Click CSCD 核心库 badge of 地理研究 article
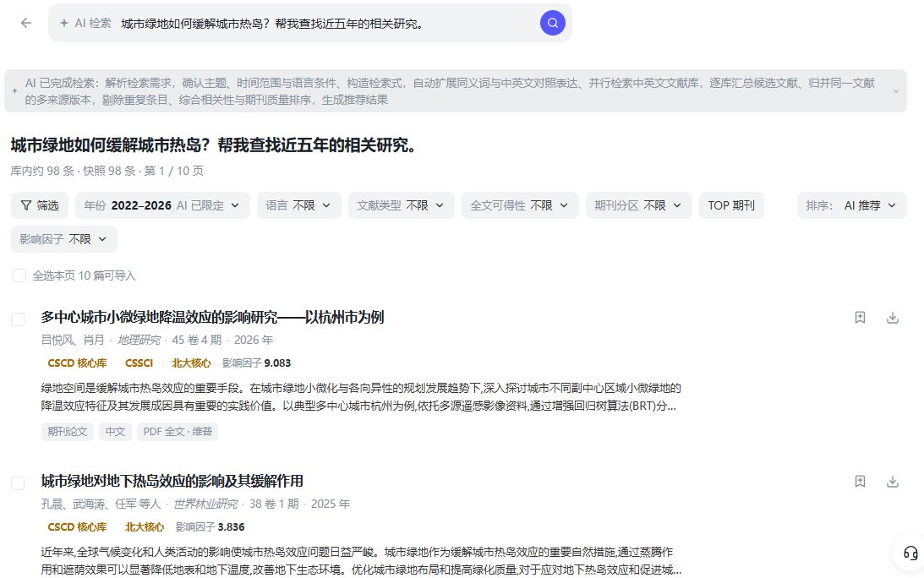This screenshot has height=578, width=924. (x=77, y=363)
